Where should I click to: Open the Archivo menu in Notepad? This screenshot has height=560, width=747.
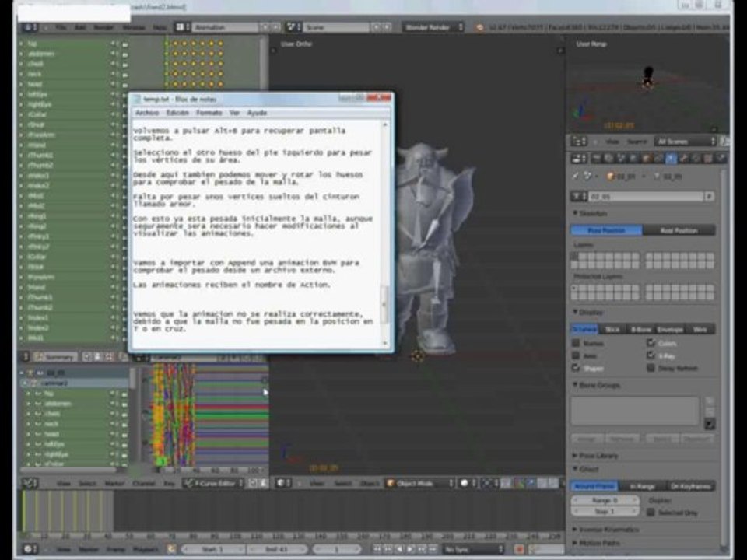point(147,113)
